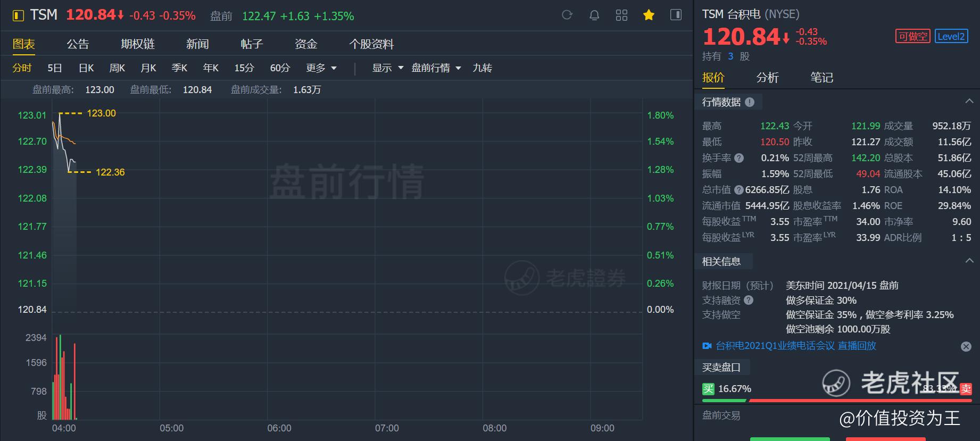Open the 资金 tab

click(306, 44)
